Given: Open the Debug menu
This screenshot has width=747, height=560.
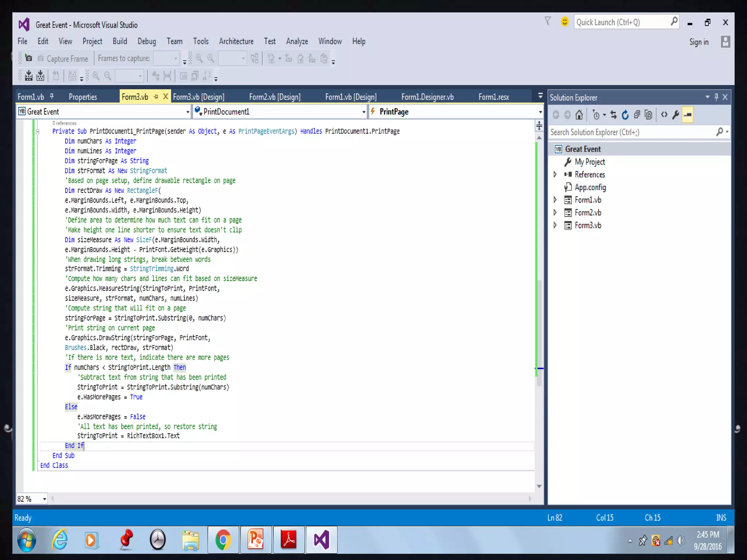Looking at the screenshot, I should [x=147, y=41].
